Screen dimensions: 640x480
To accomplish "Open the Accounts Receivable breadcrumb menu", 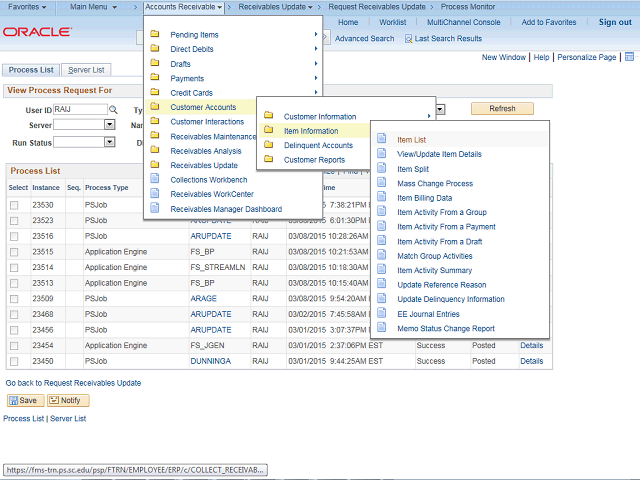I will 183,7.
